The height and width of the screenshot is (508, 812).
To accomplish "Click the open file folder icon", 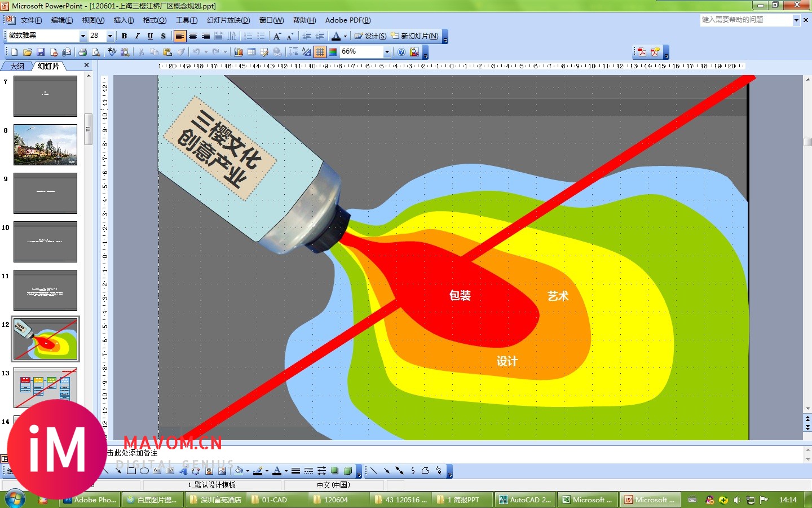I will coord(27,52).
